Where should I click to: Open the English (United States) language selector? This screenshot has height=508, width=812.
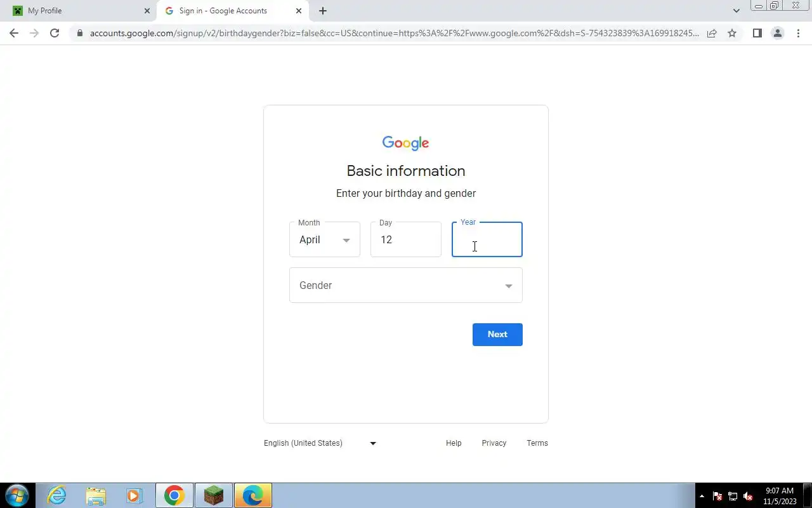click(320, 443)
